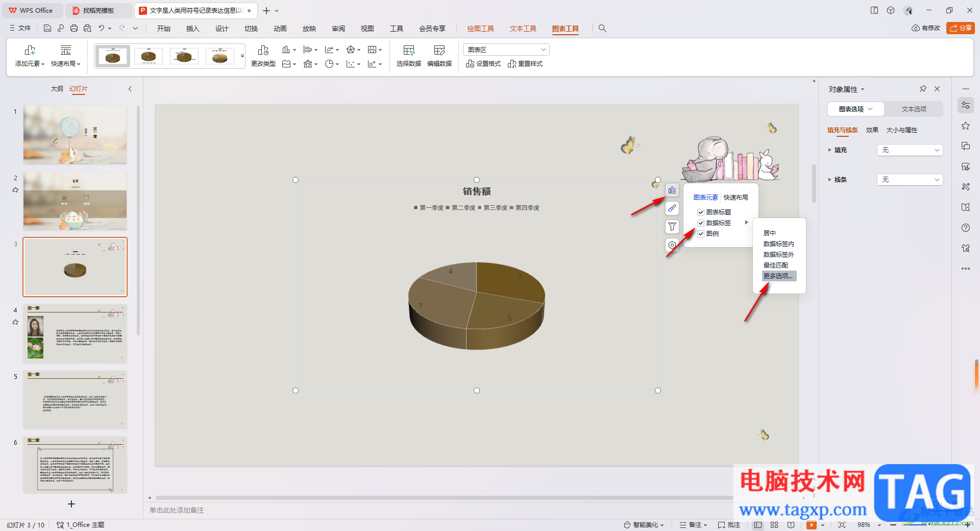Uncheck the 图例 checkbox
The height and width of the screenshot is (531, 980).
click(701, 233)
